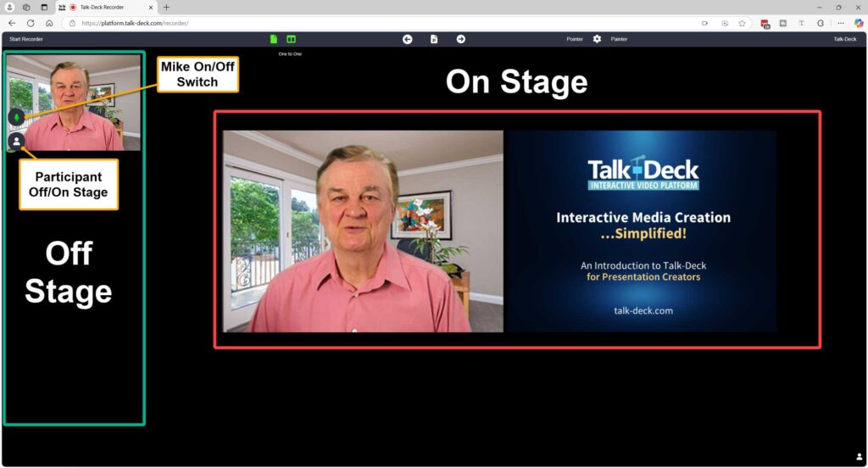View site info via lock icon
868x468 pixels.
72,23
